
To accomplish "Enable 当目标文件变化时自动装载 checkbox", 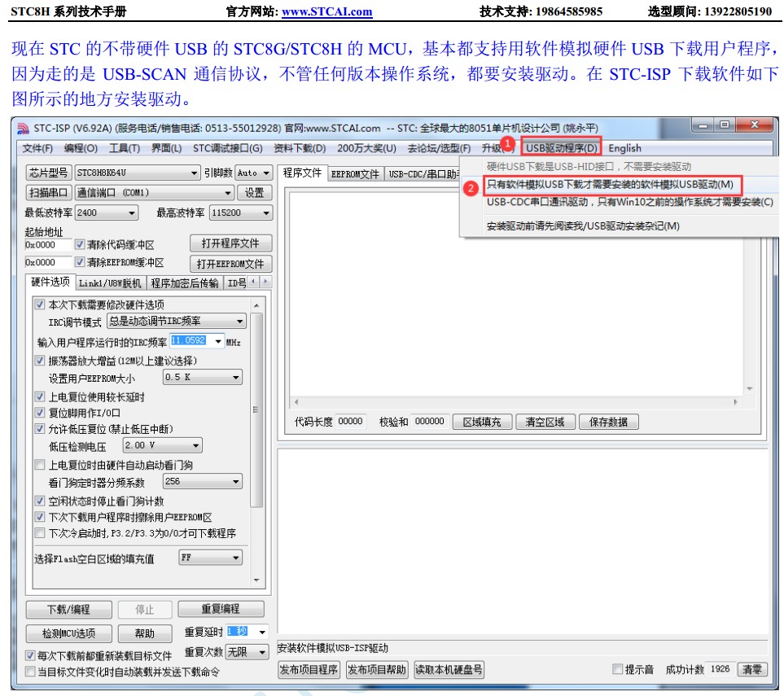I will coord(30,672).
